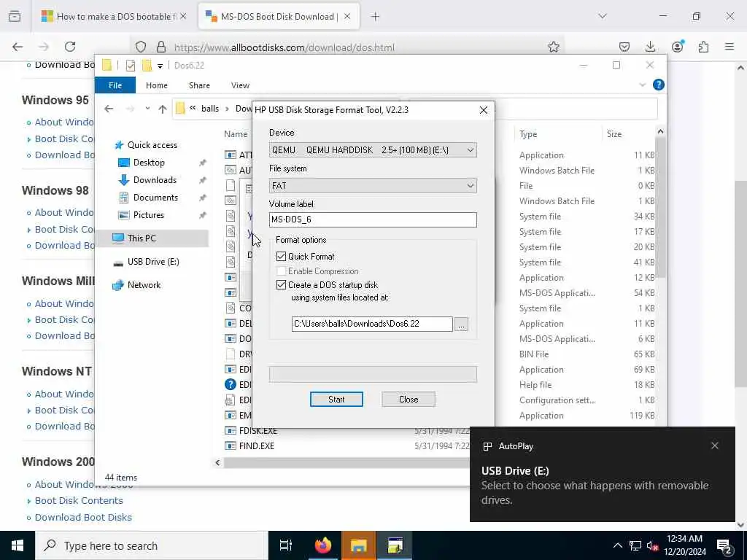Expand the File Explorer ribbon chevron
The image size is (747, 560).
[642, 85]
